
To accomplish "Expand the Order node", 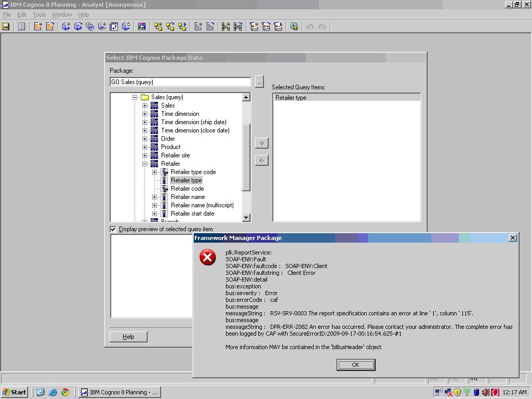I will tap(144, 139).
